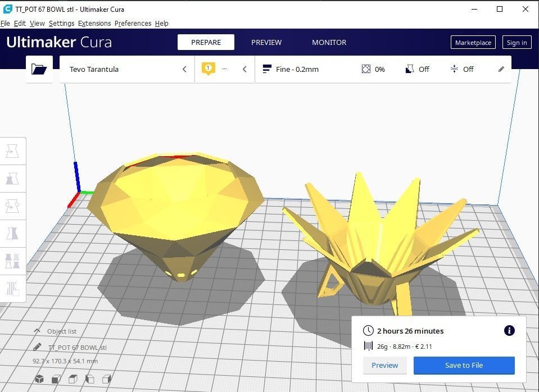Switch to the MONITOR stage tab
This screenshot has height=392, width=539.
click(x=329, y=42)
